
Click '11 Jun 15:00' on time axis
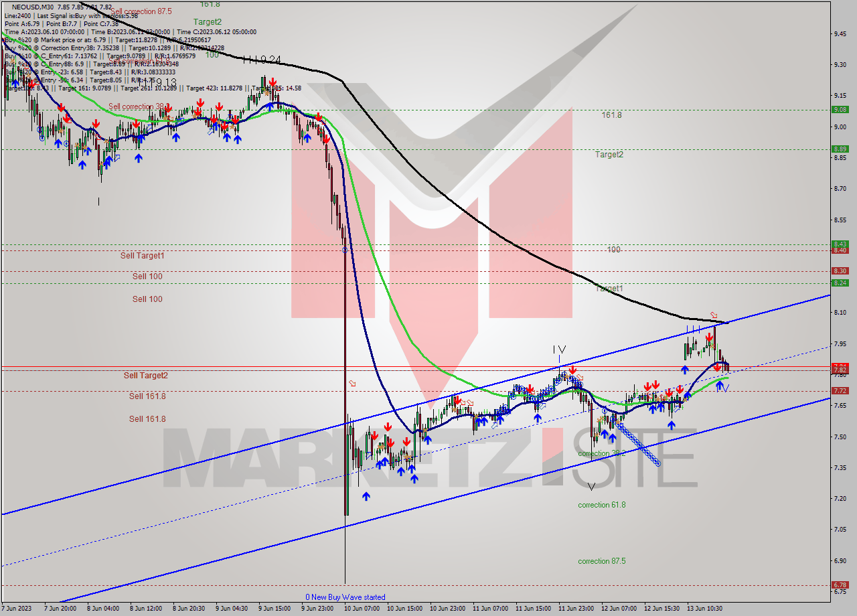point(533,609)
